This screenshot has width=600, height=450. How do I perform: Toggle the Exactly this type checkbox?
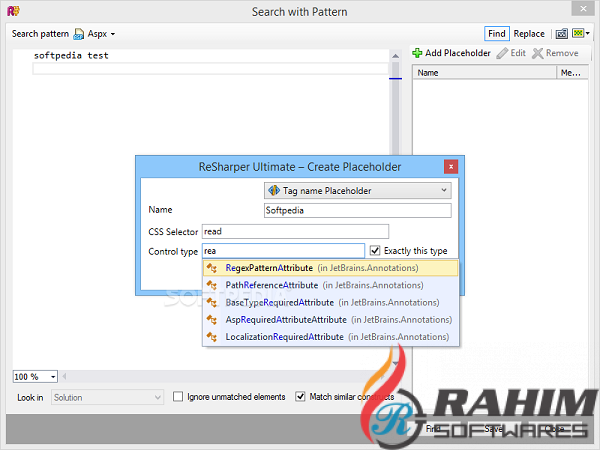tap(375, 251)
